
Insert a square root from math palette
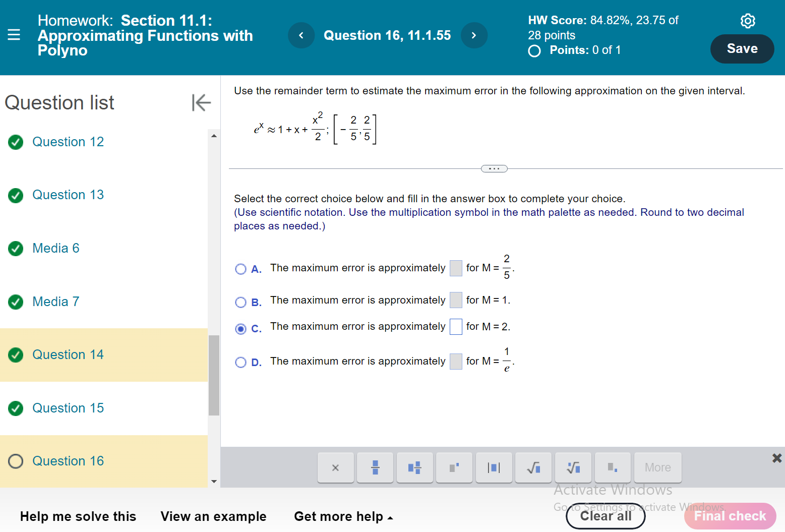(x=533, y=467)
